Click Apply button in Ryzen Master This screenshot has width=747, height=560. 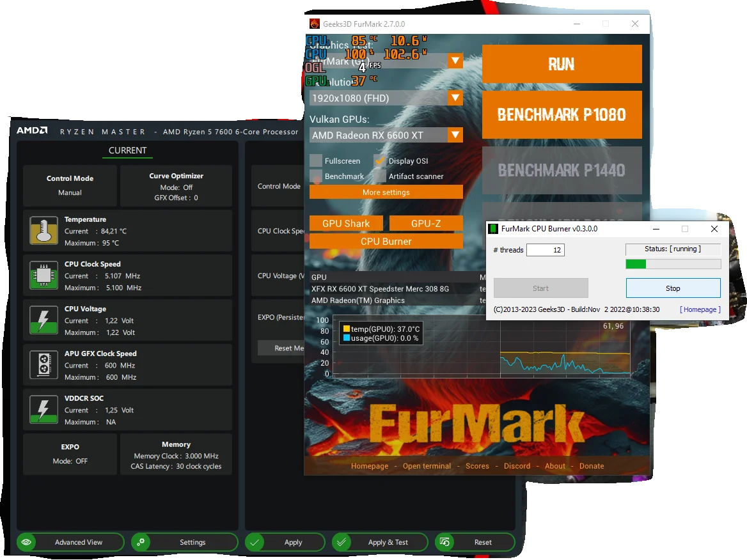tap(285, 542)
